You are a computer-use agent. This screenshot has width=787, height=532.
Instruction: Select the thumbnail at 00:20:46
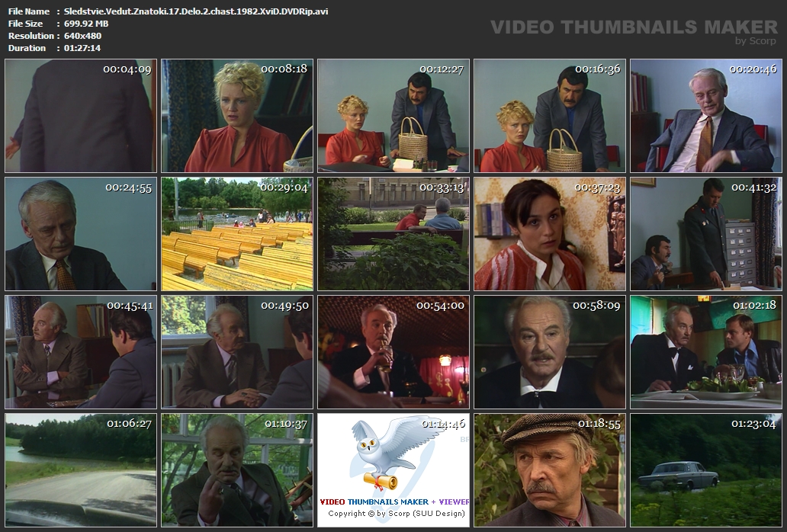(x=705, y=116)
